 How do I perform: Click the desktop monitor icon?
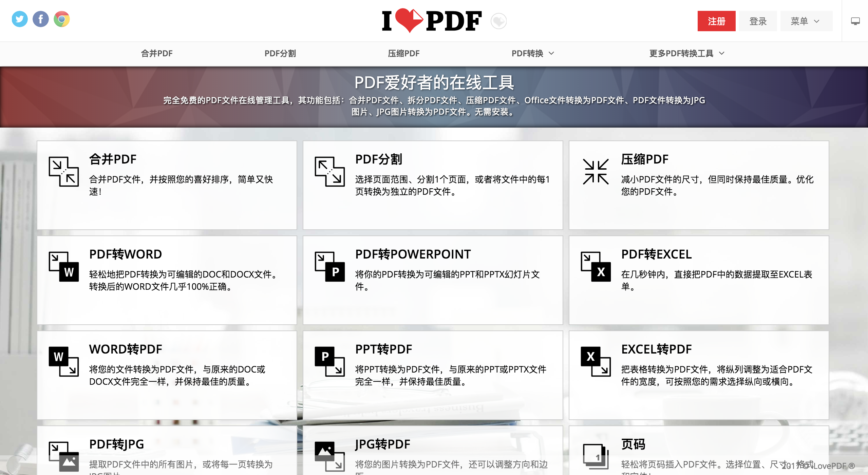tap(855, 21)
